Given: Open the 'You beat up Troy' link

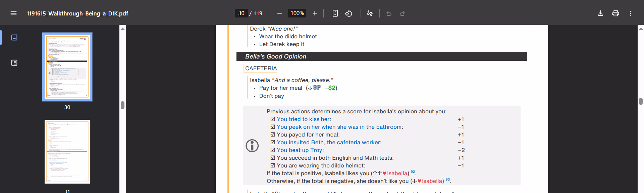Looking at the screenshot, I should (x=300, y=150).
